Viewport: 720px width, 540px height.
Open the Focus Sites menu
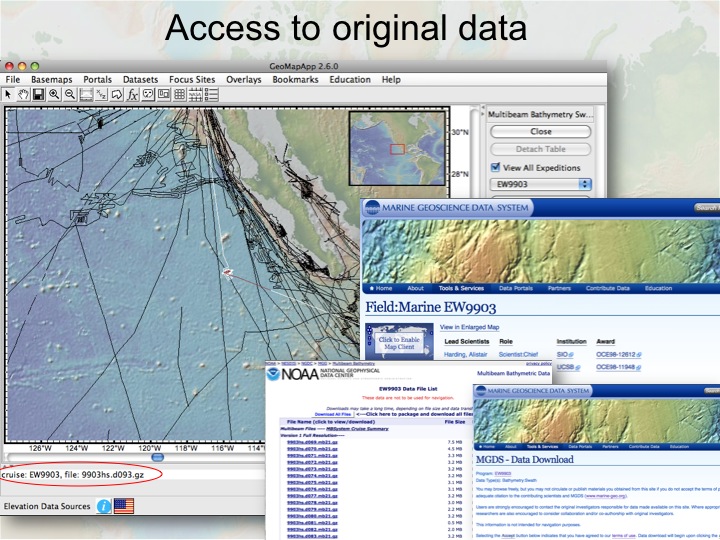tap(192, 79)
